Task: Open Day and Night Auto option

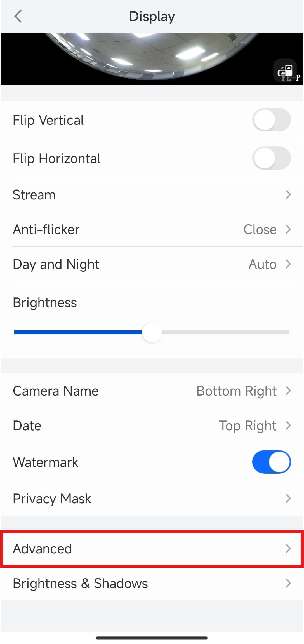Action: click(262, 264)
